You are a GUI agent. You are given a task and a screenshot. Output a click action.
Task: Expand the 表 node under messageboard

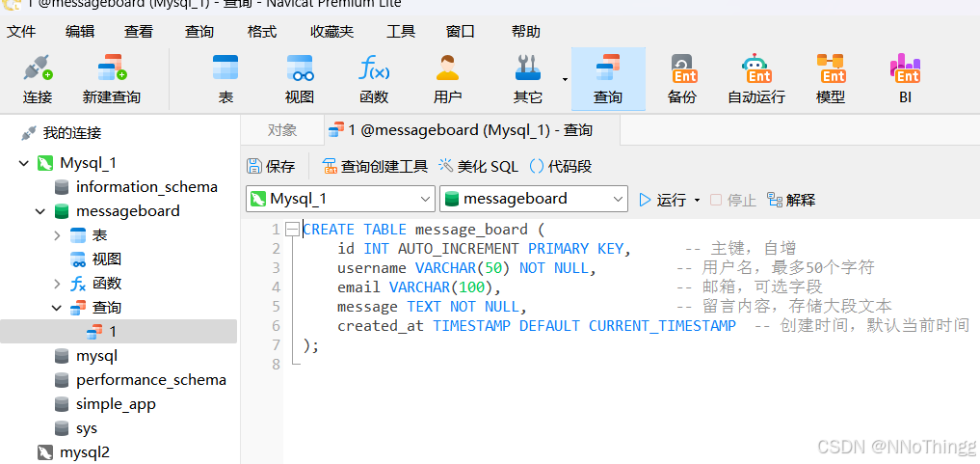(x=58, y=235)
